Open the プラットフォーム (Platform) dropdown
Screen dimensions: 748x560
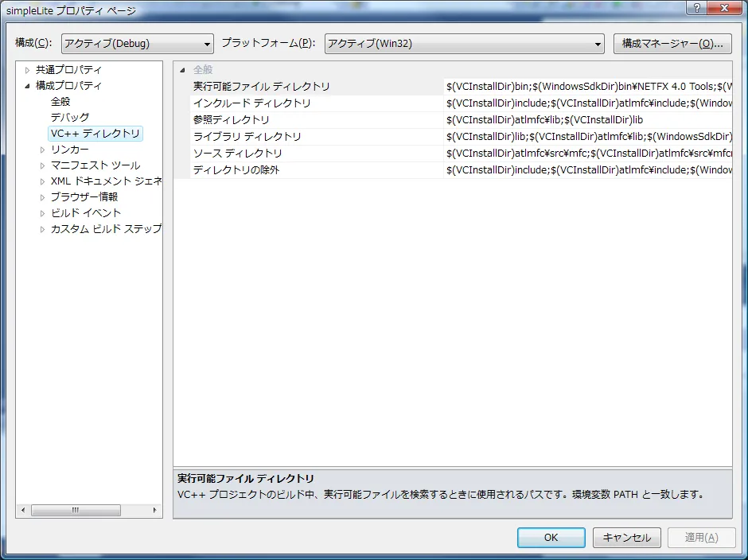click(x=464, y=44)
